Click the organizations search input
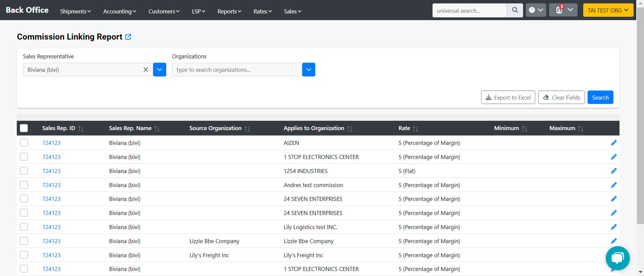 (237, 70)
